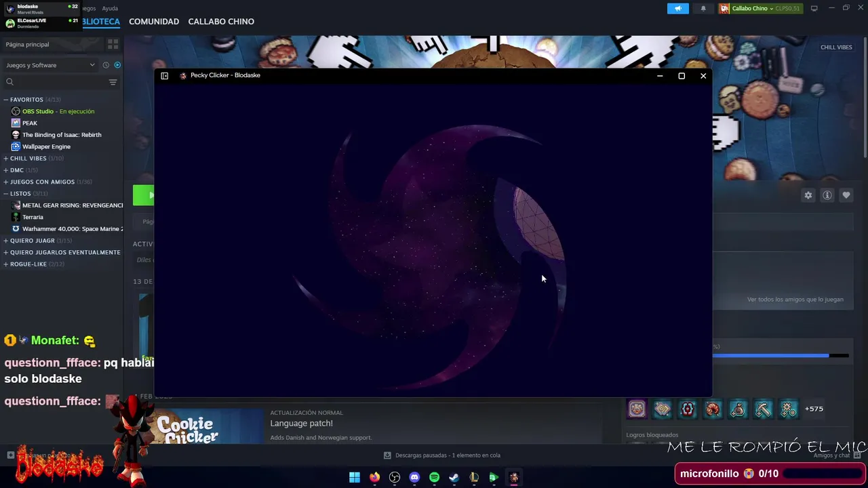Select ELCesarLIVE friend entry
Viewport: 868px width, 488px height.
coord(41,23)
